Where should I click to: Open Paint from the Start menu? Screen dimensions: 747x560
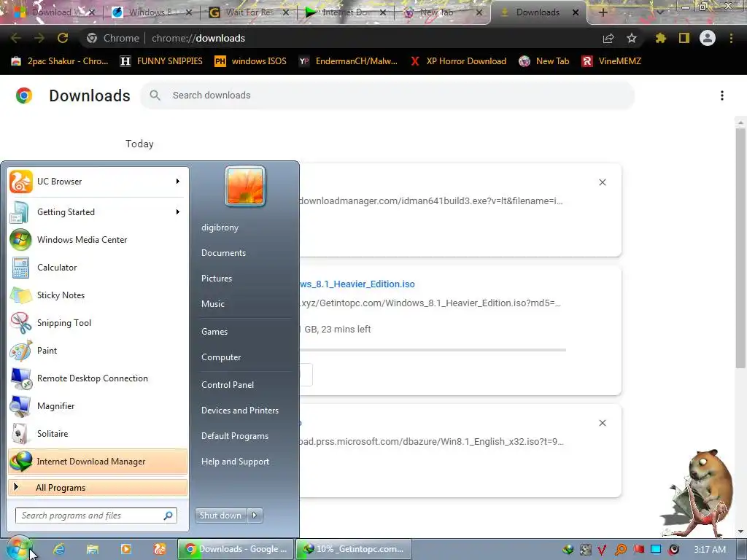[x=98, y=350]
